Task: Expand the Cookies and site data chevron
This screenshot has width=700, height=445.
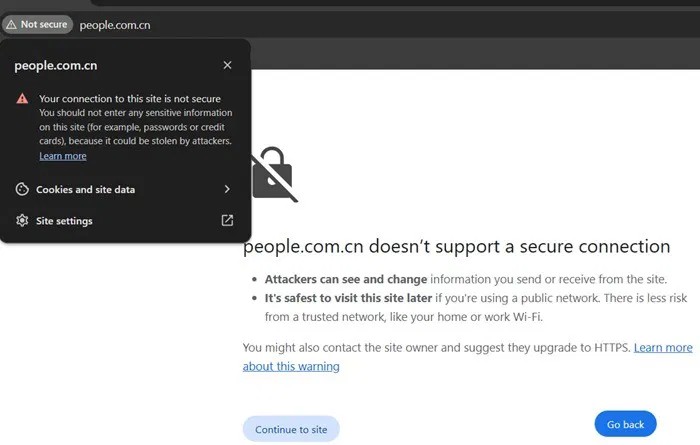Action: 227,189
